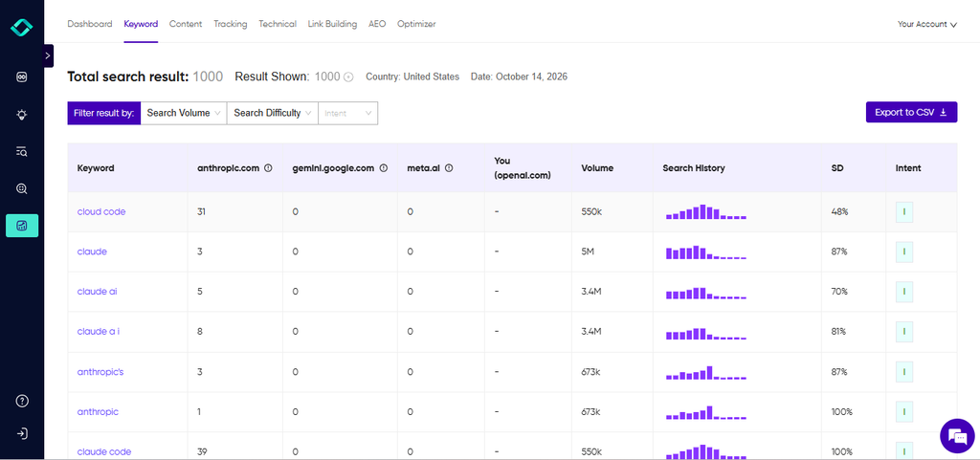
Task: Open the claude ai keyword link
Action: (x=97, y=292)
